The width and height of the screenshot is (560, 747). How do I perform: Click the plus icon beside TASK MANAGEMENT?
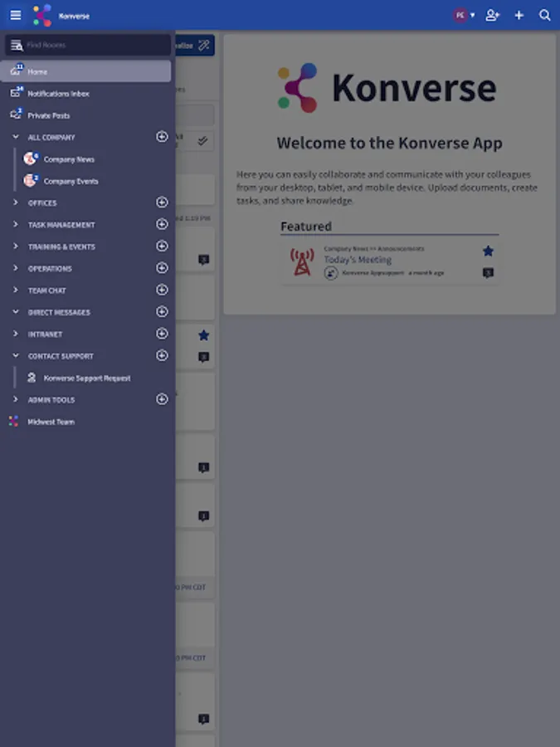tap(162, 224)
